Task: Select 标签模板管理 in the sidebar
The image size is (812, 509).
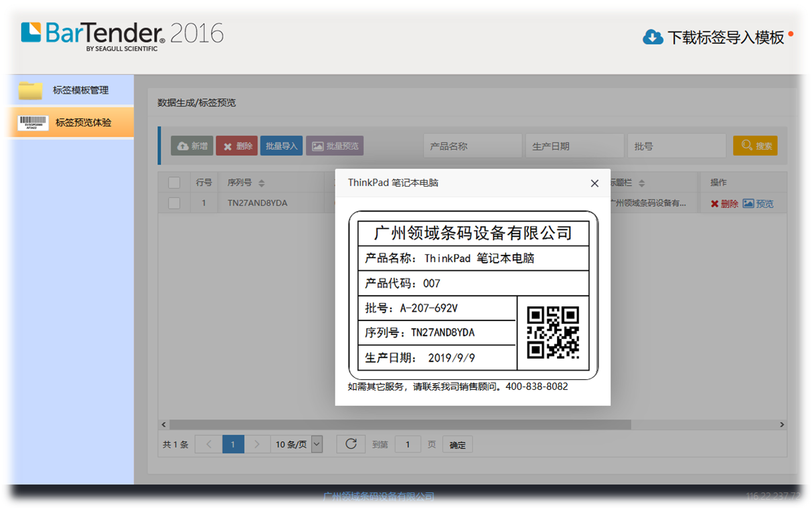Action: pyautogui.click(x=80, y=90)
